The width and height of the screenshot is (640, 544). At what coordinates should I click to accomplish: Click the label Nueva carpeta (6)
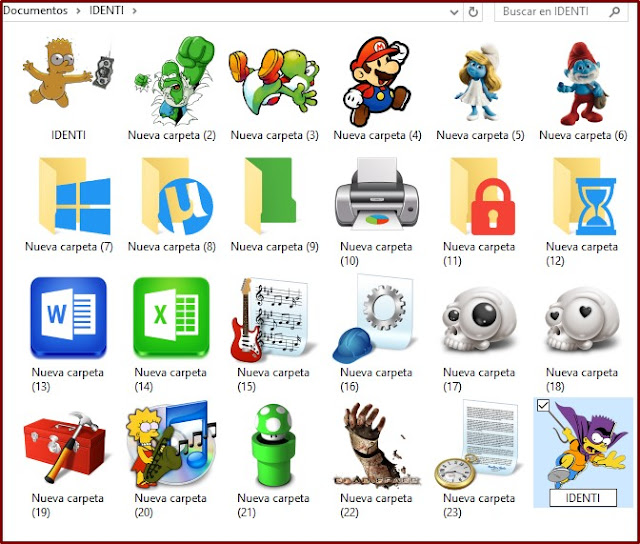click(x=583, y=135)
